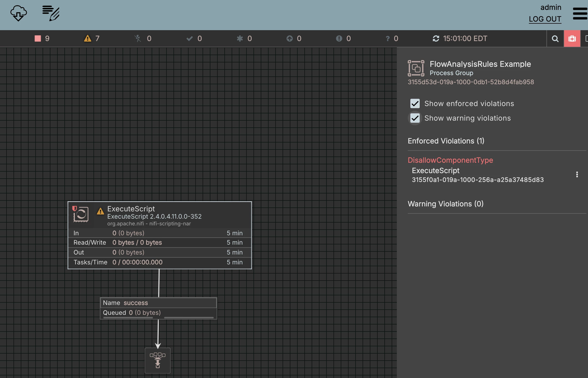Click the up-to-date checkmark status icon

click(x=190, y=38)
